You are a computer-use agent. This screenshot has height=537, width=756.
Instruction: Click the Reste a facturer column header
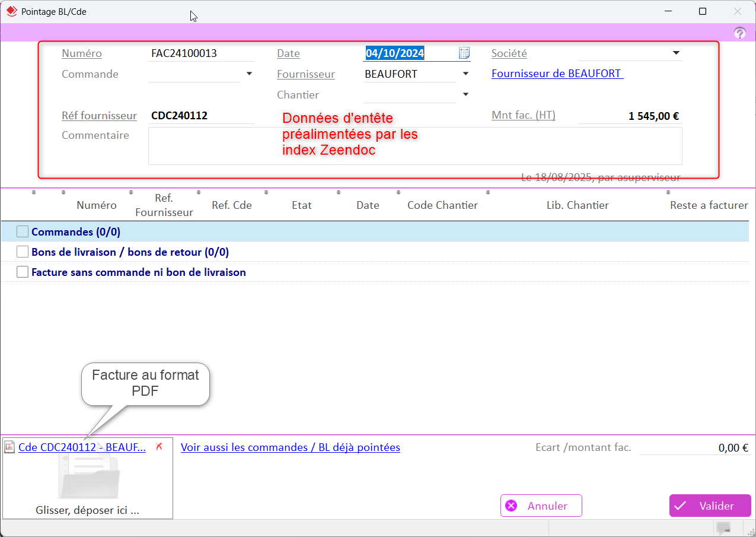coord(709,205)
